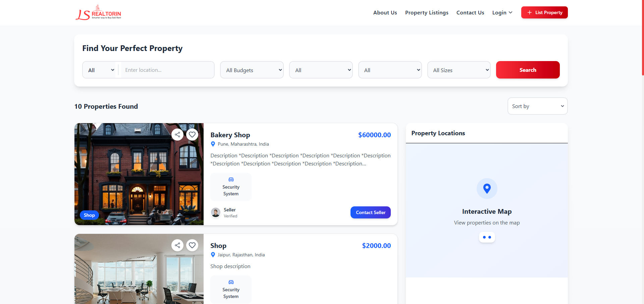Click the LS Realtorin logo

(98, 13)
